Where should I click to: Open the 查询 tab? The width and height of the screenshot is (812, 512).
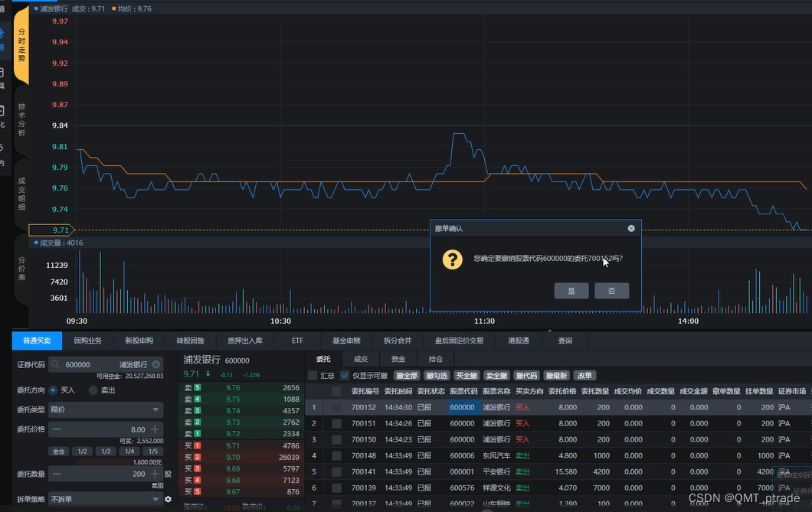pyautogui.click(x=565, y=341)
